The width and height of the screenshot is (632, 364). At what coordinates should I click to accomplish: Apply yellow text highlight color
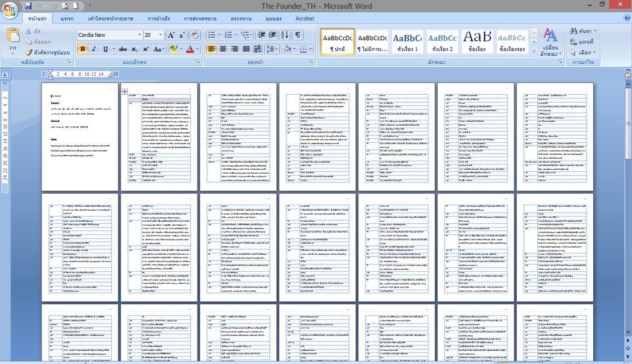tap(173, 49)
